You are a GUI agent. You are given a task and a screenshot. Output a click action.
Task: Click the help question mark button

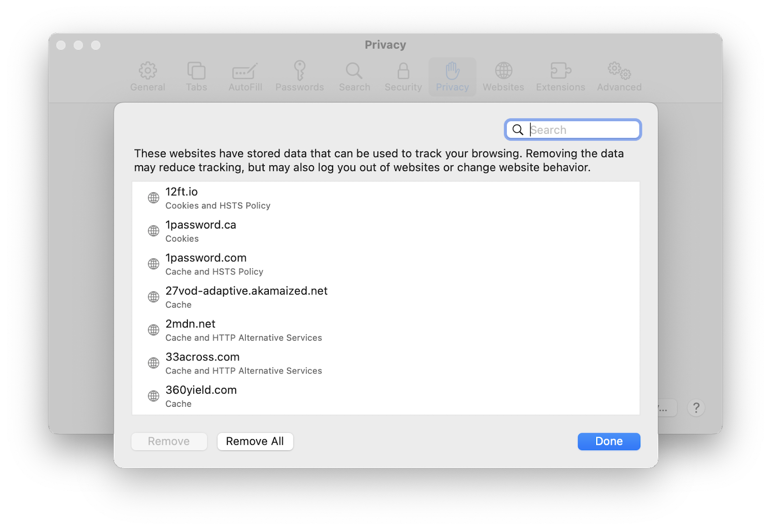[696, 408]
